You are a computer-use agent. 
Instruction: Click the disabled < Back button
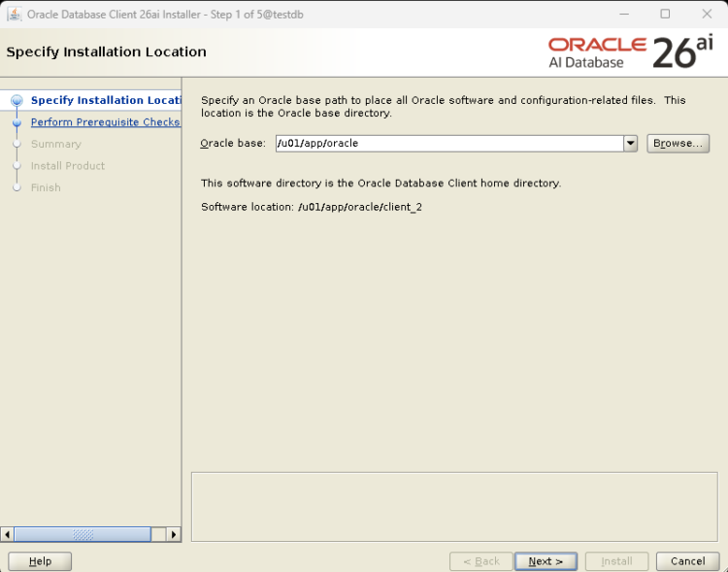481,561
